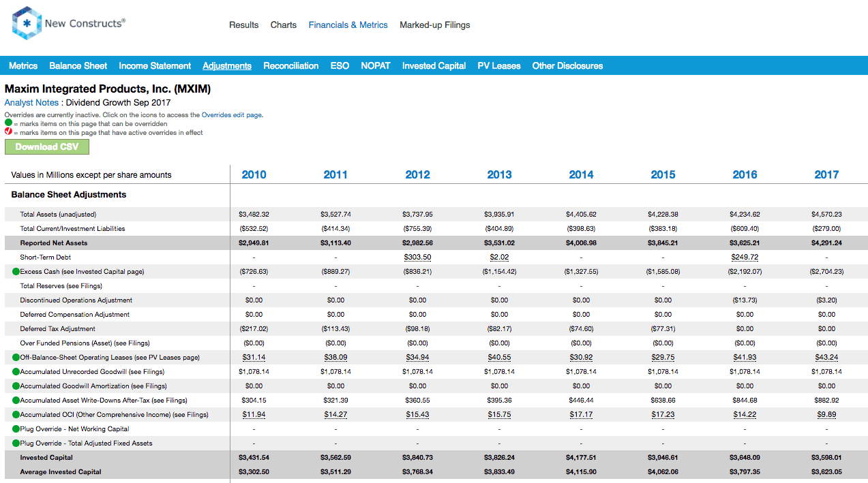
Task: Click operating leases value $41.93 for 2016
Action: (745, 358)
